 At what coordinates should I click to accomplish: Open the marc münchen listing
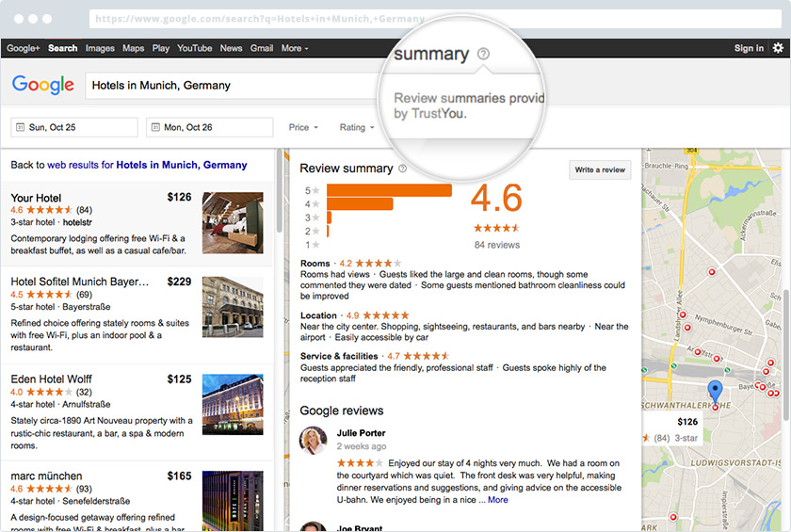coord(46,476)
